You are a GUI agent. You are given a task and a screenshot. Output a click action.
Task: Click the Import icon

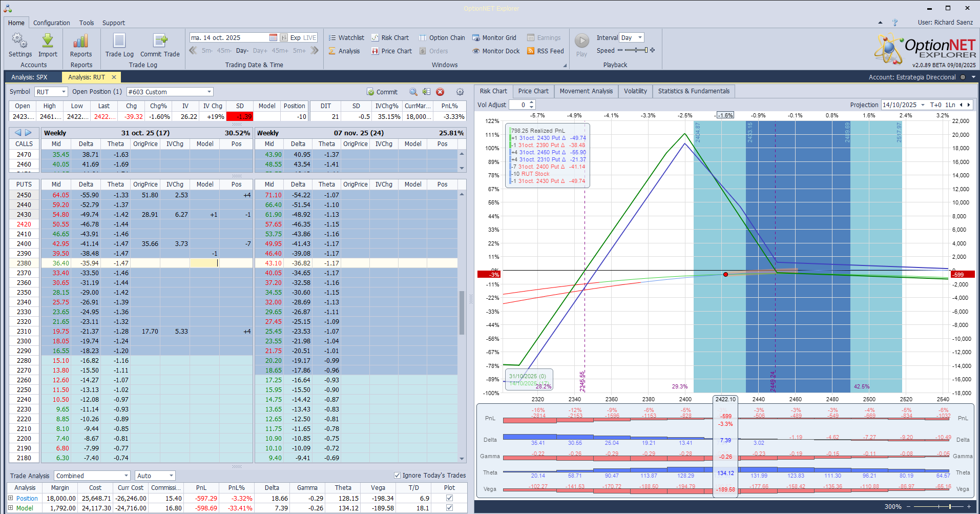(48, 45)
